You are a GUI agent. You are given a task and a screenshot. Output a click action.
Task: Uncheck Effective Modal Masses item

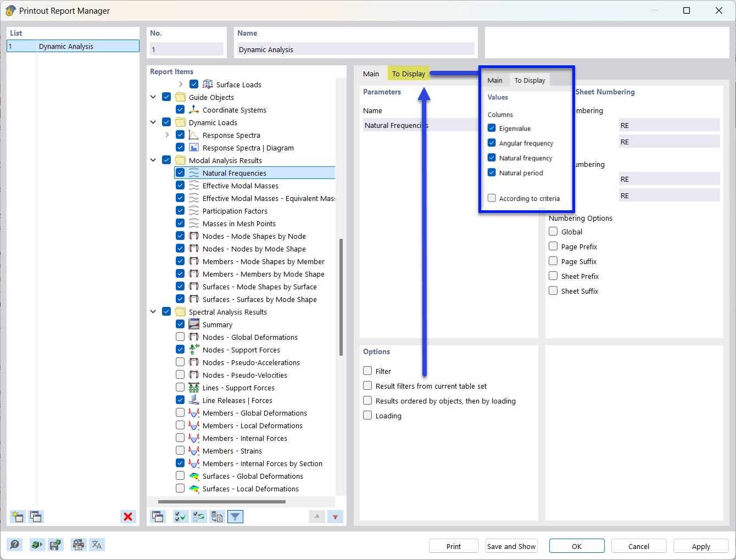pyautogui.click(x=180, y=185)
